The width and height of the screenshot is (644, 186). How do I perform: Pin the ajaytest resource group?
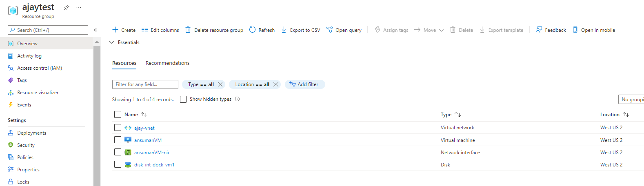pos(66,7)
